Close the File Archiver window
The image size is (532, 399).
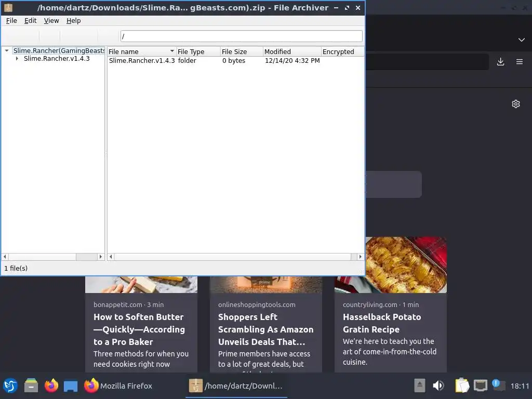click(357, 7)
